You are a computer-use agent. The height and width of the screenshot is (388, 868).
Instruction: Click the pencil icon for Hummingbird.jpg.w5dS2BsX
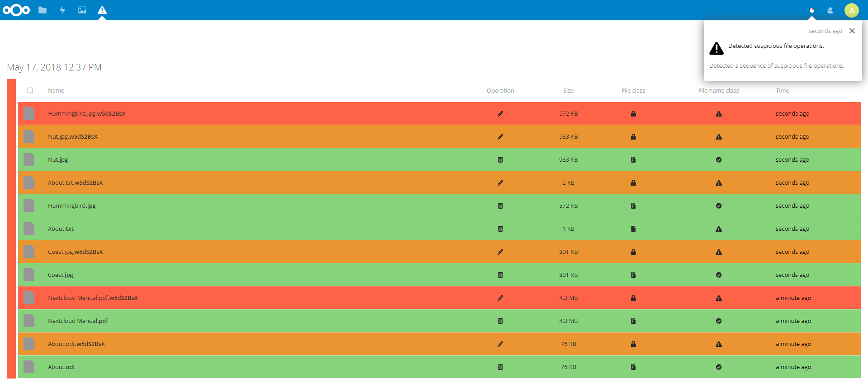[500, 114]
